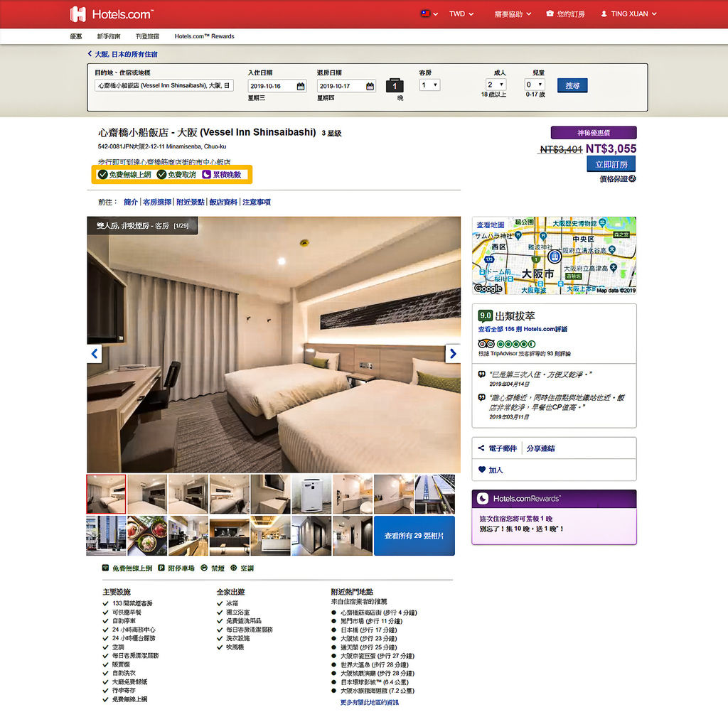Share via 電子郵件 link

[x=503, y=448]
